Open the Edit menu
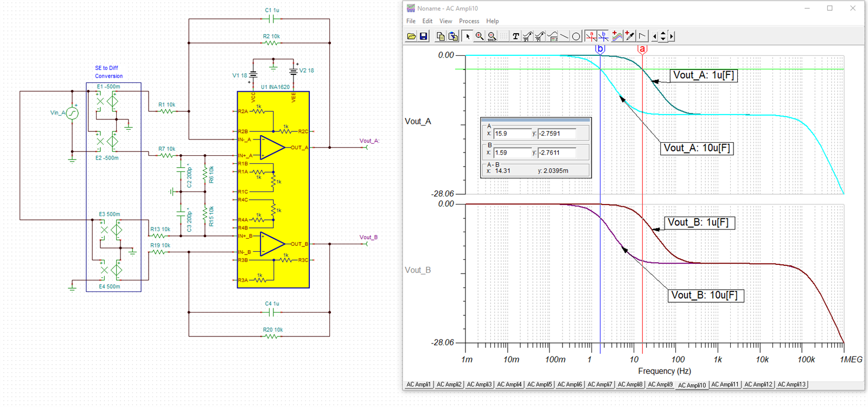Image resolution: width=868 pixels, height=407 pixels. (427, 21)
